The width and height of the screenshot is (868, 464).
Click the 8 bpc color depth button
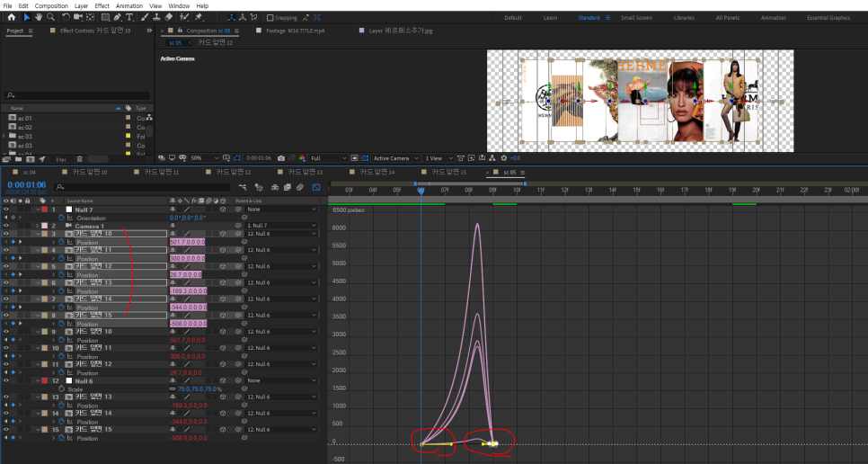coord(61,159)
